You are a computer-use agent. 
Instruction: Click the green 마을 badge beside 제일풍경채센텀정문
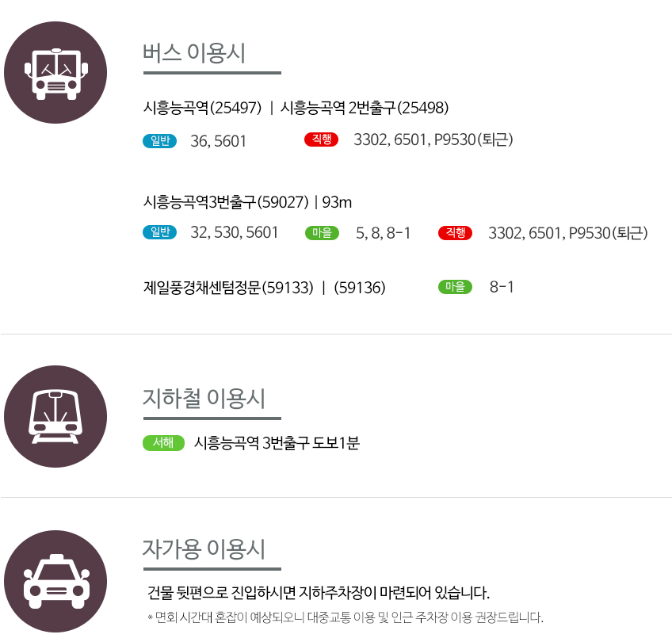[455, 287]
